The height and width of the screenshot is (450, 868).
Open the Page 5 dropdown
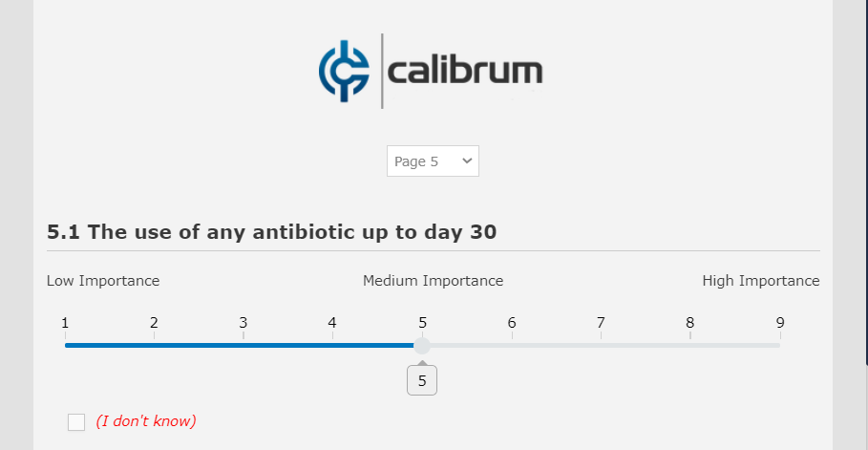coord(432,161)
